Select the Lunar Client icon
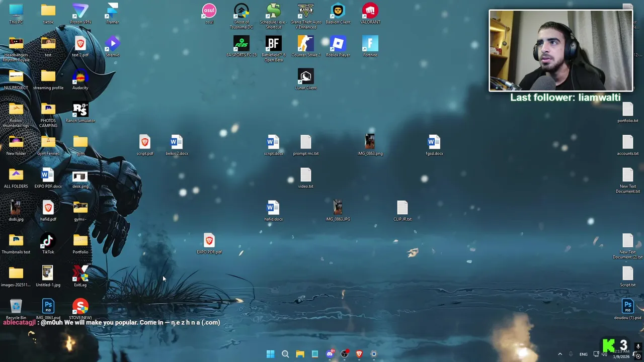The image size is (644, 362). tap(306, 79)
